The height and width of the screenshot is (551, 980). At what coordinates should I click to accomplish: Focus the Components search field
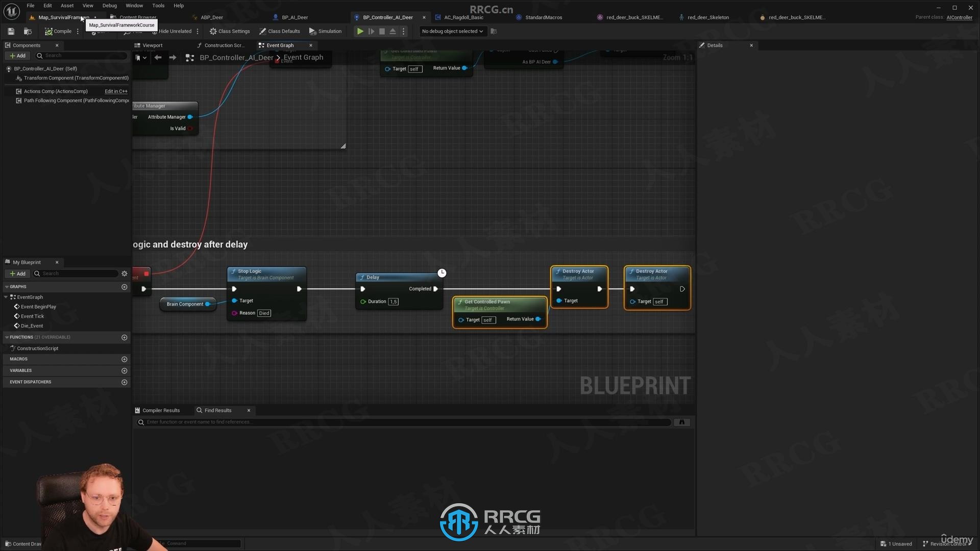tap(82, 56)
